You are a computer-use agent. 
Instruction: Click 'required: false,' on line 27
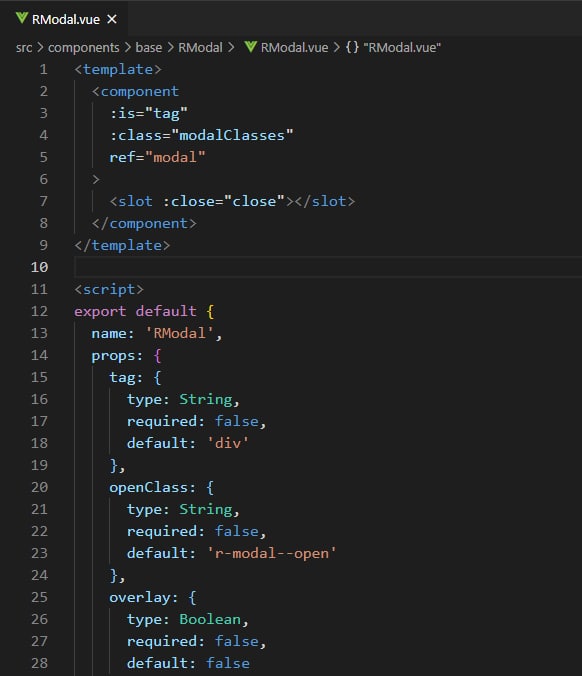pyautogui.click(x=197, y=642)
